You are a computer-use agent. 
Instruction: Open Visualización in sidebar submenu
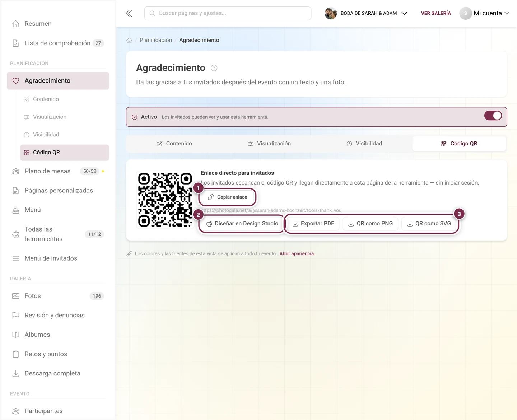coord(65,117)
